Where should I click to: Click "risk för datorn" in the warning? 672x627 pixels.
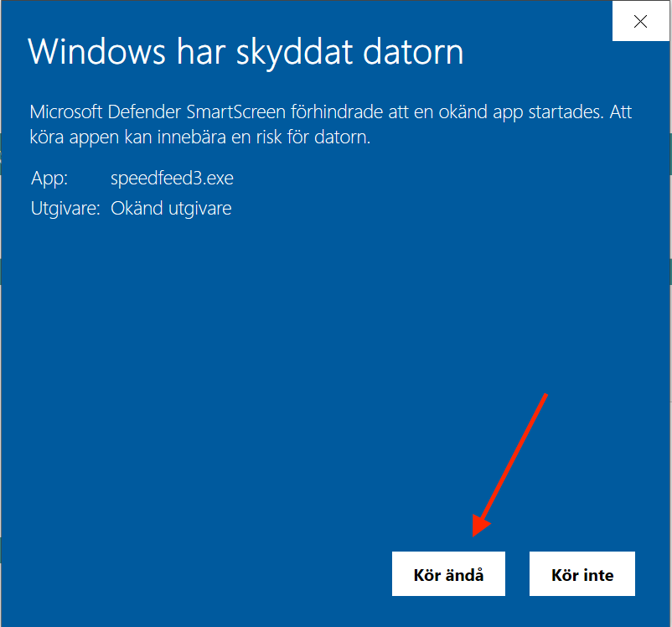click(x=315, y=137)
